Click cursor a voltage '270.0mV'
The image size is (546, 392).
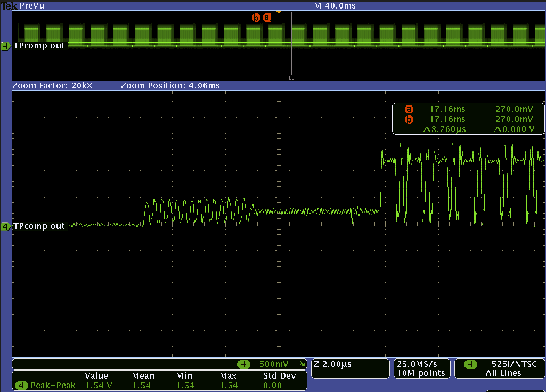click(515, 109)
